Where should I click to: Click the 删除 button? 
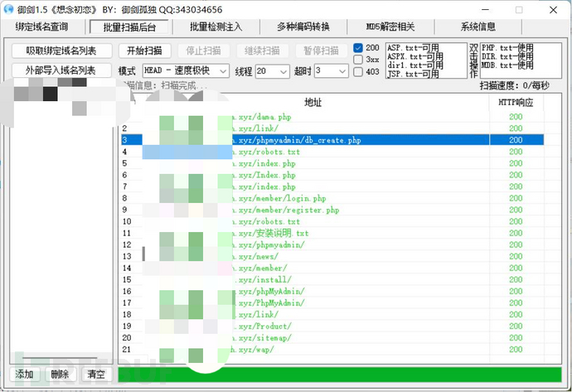pos(61,374)
